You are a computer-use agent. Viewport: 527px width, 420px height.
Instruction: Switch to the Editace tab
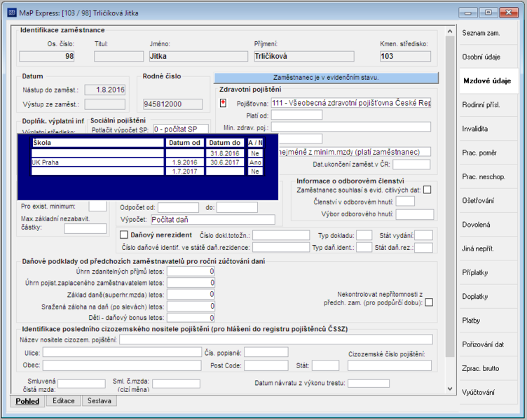[64, 401]
